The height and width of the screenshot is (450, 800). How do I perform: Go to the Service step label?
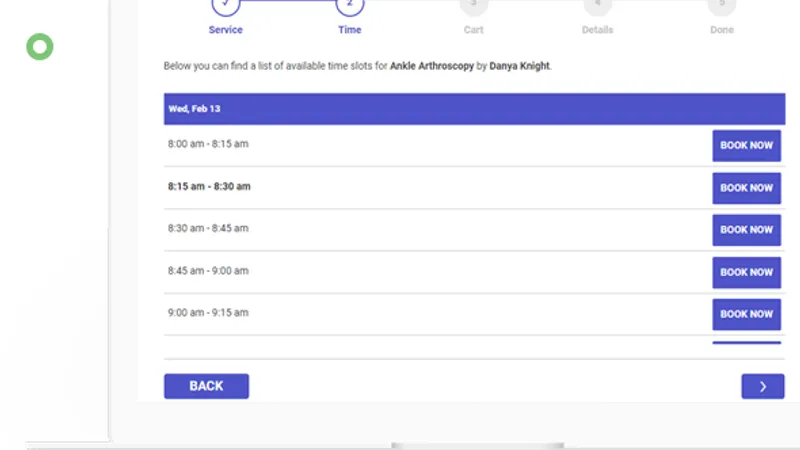[226, 30]
